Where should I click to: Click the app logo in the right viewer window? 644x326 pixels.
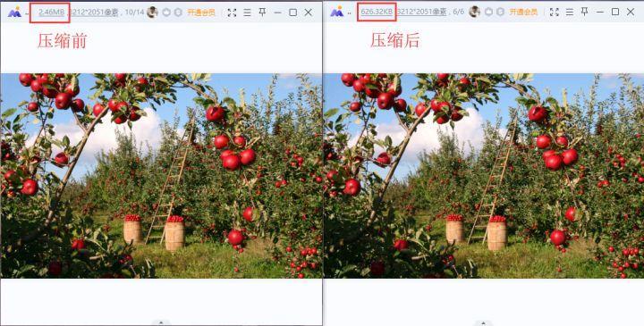click(x=337, y=12)
